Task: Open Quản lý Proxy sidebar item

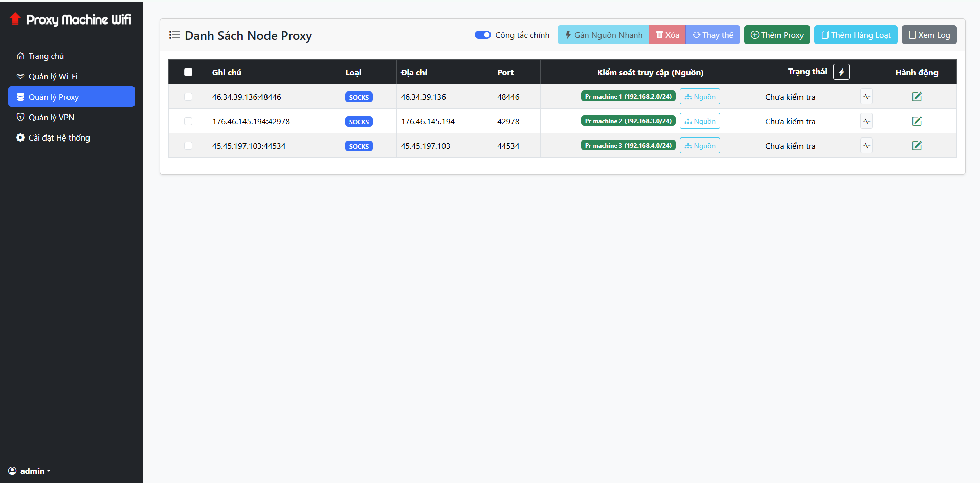Action: click(x=72, y=97)
